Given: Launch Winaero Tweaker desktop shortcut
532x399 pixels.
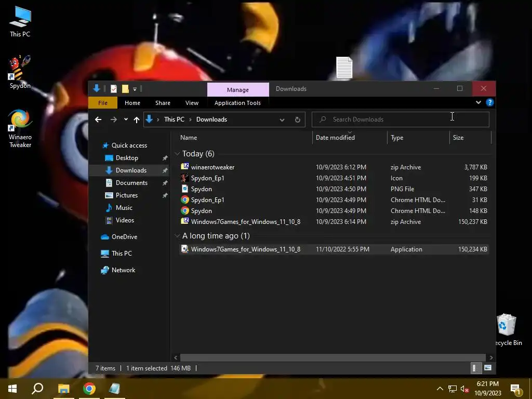Looking at the screenshot, I should (20, 128).
